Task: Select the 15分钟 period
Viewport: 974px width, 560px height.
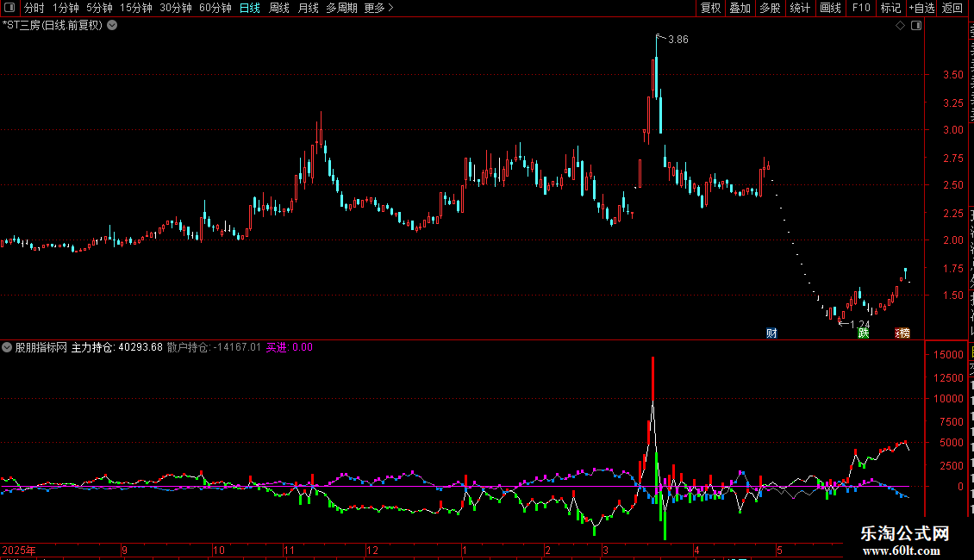Action: pyautogui.click(x=136, y=8)
